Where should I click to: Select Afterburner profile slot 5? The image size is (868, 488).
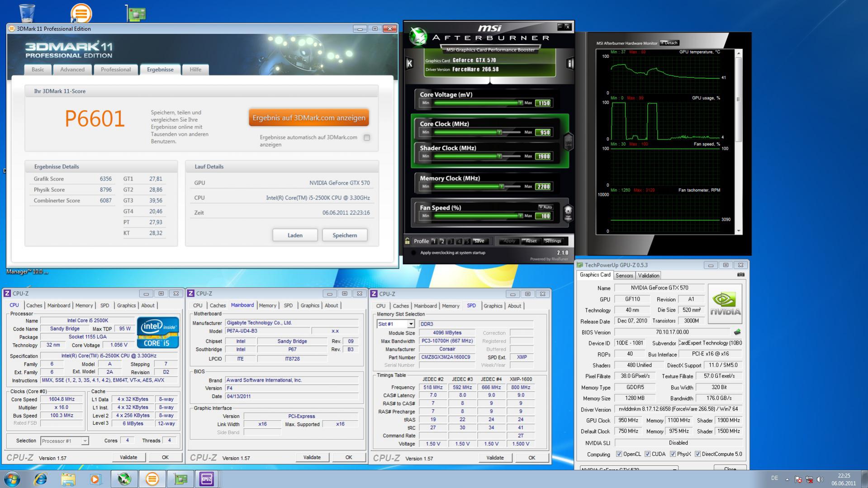pyautogui.click(x=467, y=241)
